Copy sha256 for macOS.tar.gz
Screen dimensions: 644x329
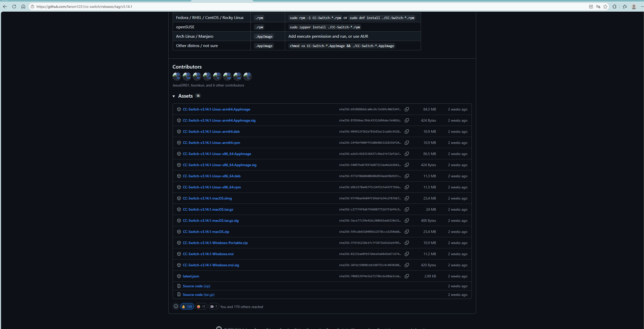click(407, 209)
